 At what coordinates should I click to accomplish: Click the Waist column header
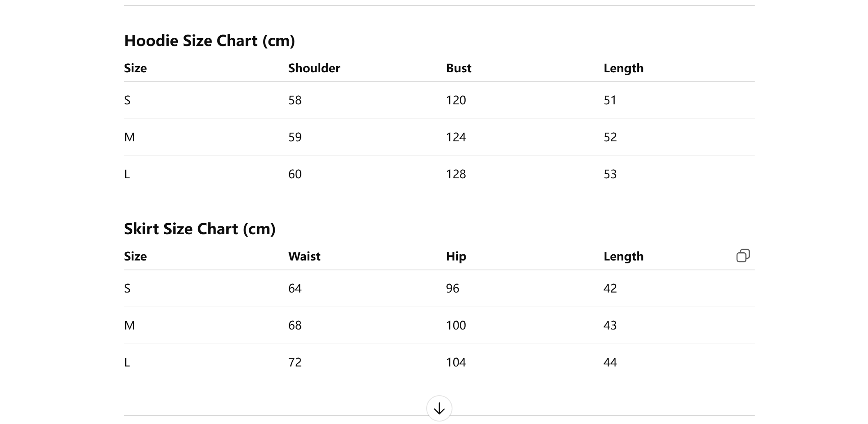pos(304,256)
